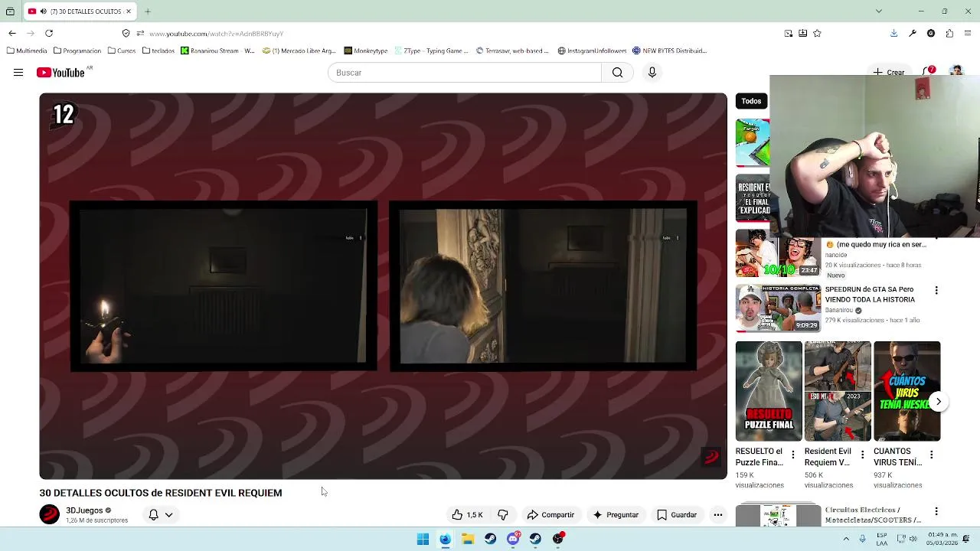This screenshot has width=980, height=551.
Task: Click the video title 30 DETALLES OCULTOS
Action: [x=161, y=493]
